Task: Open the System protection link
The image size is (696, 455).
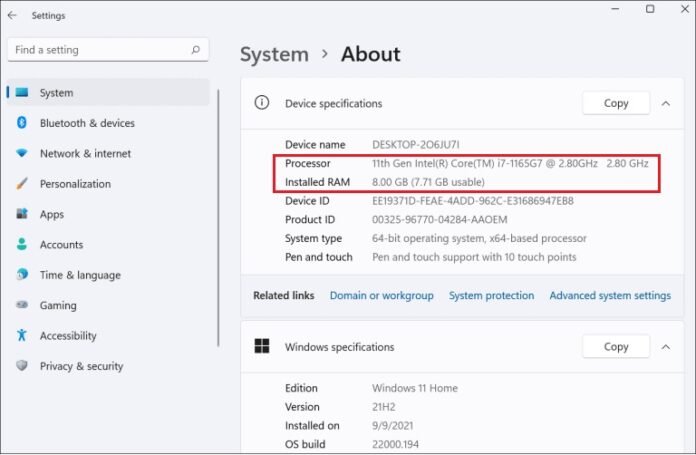Action: click(x=491, y=295)
